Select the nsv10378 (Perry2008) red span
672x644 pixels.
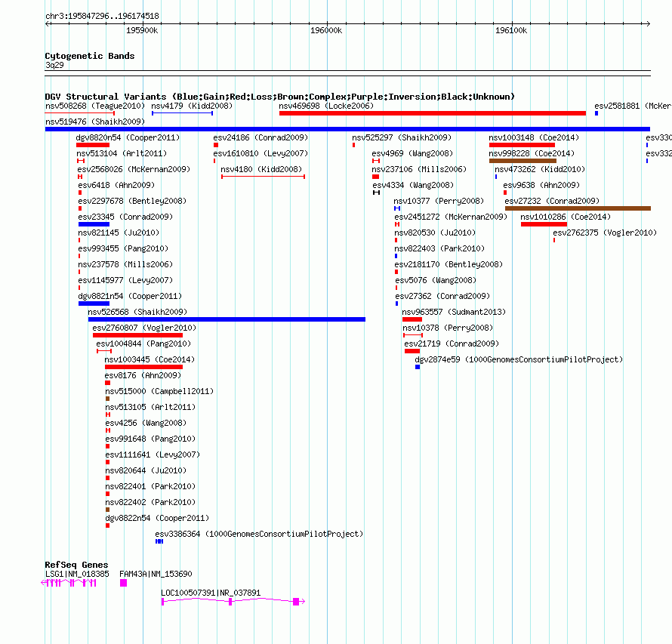tap(413, 335)
